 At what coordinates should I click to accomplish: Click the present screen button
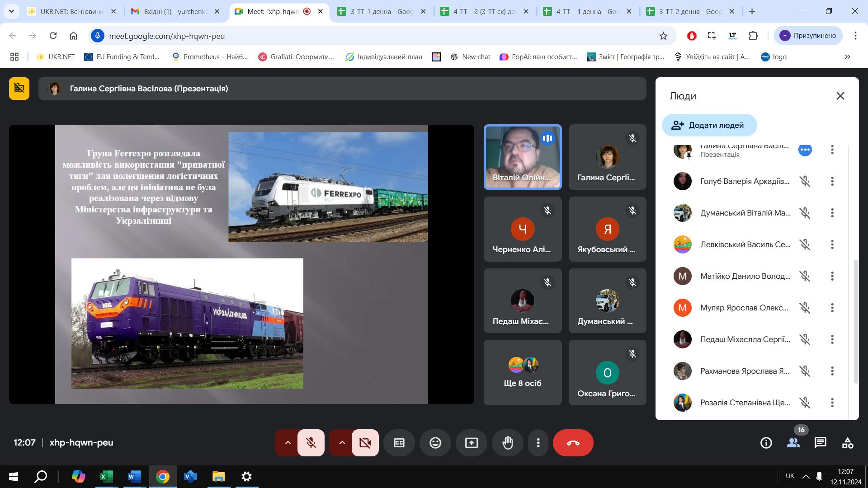(x=472, y=443)
